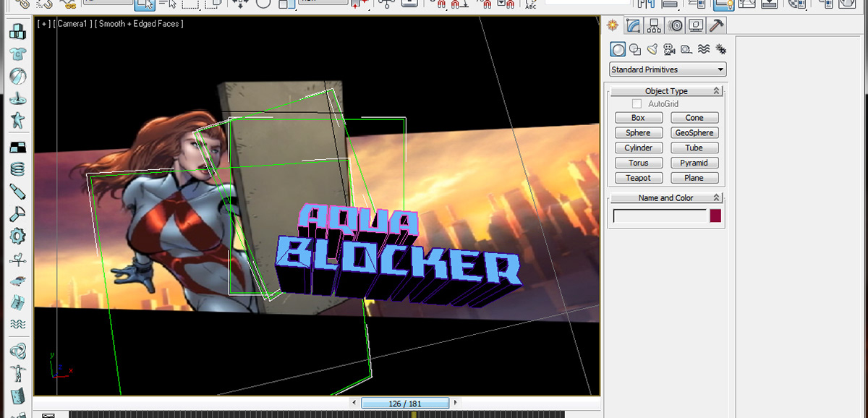
Task: Click the Create Rope Collection icon
Action: pos(17,98)
